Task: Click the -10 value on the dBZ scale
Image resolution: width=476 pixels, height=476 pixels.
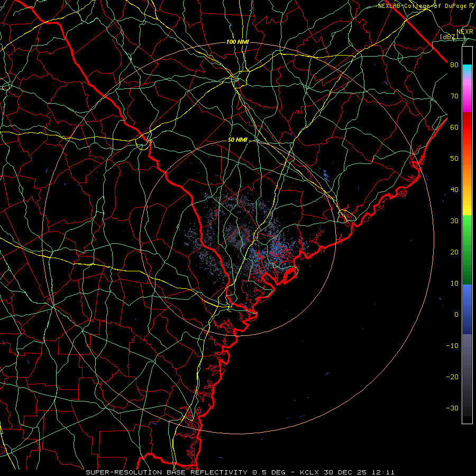Action: click(452, 346)
